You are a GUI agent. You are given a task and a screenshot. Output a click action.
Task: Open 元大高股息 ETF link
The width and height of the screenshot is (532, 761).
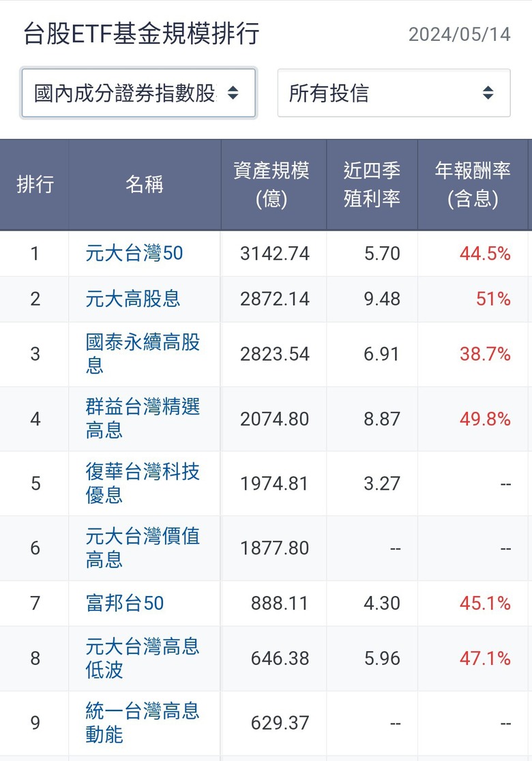coord(133,299)
